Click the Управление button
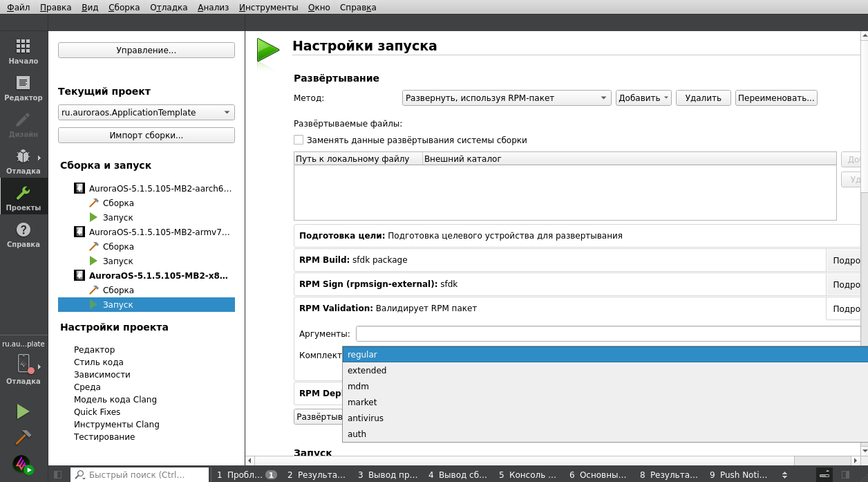The width and height of the screenshot is (868, 482). pyautogui.click(x=146, y=50)
